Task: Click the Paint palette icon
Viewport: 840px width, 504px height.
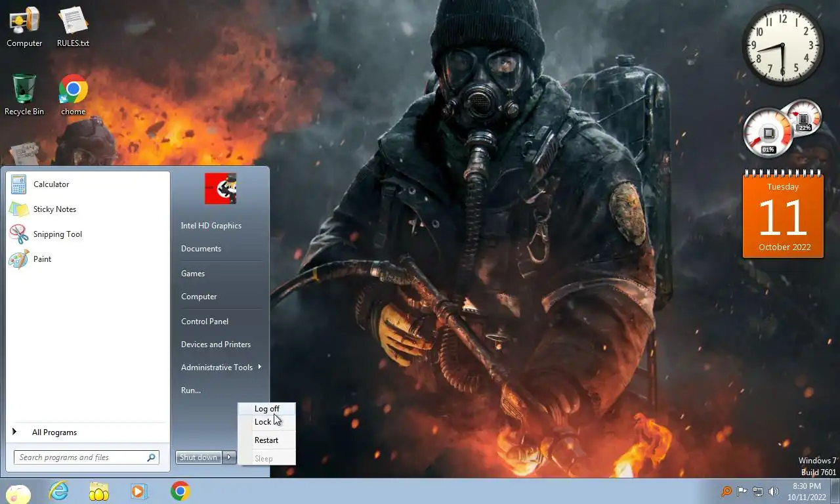Action: click(x=18, y=259)
